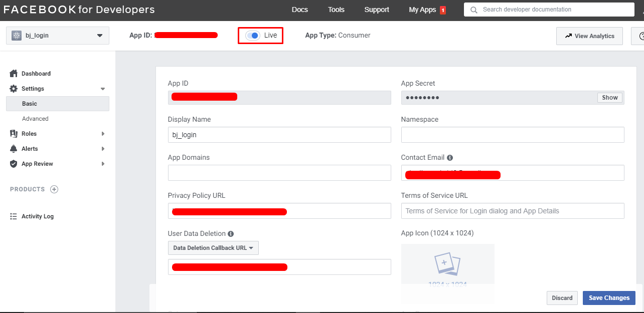Open Dashboard via the home icon
Screen dimensions: 644x313
tap(14, 73)
